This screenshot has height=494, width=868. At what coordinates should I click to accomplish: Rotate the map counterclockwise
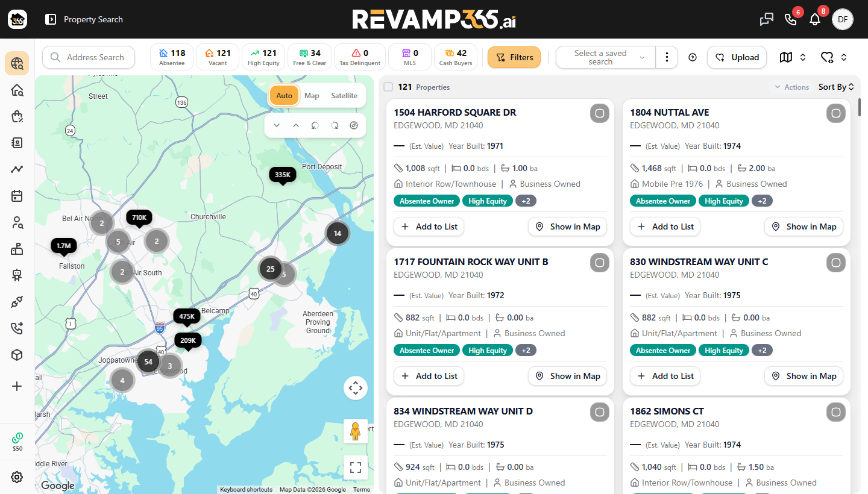click(x=315, y=125)
